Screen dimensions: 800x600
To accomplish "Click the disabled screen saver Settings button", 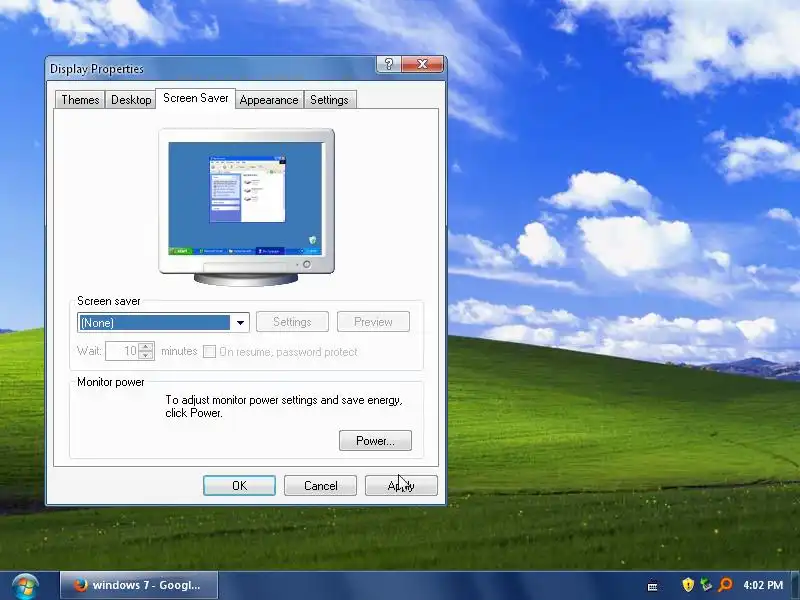I will 292,322.
